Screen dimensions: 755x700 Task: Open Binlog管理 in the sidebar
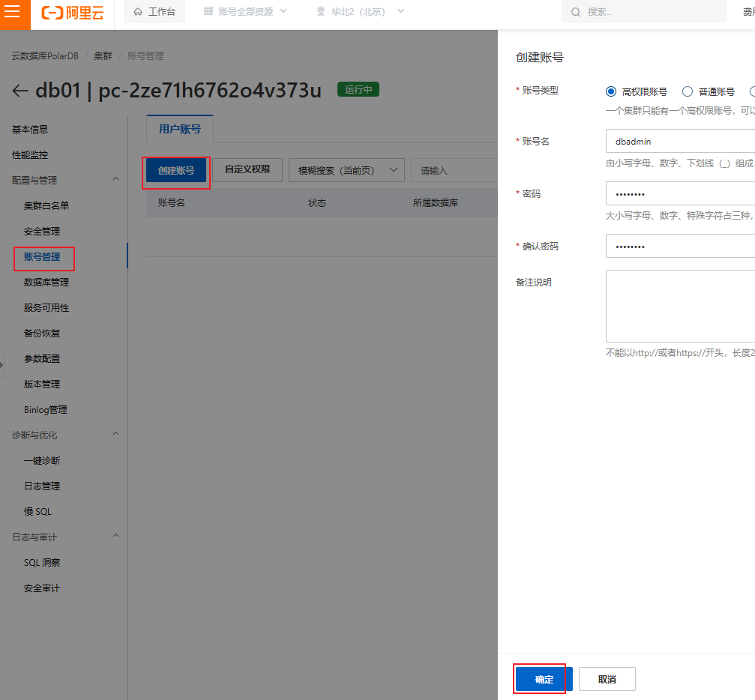(46, 410)
